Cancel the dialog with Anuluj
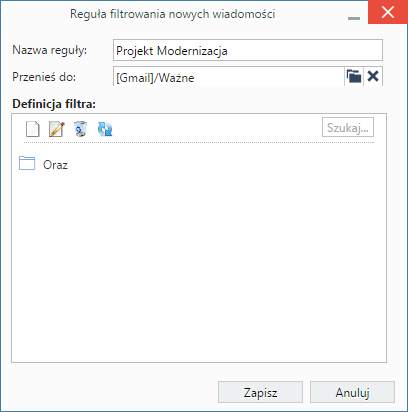Viewport: 408px width, 412px height. click(352, 392)
